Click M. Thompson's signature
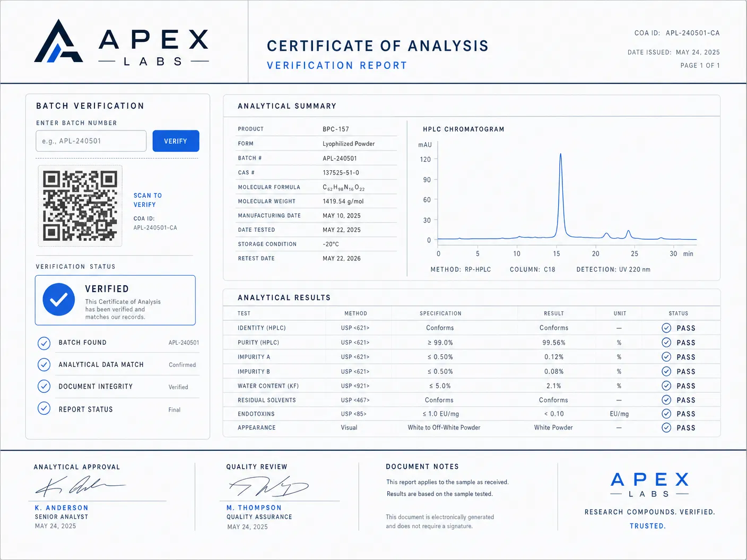Viewport: 747px width, 560px height. pos(268,486)
